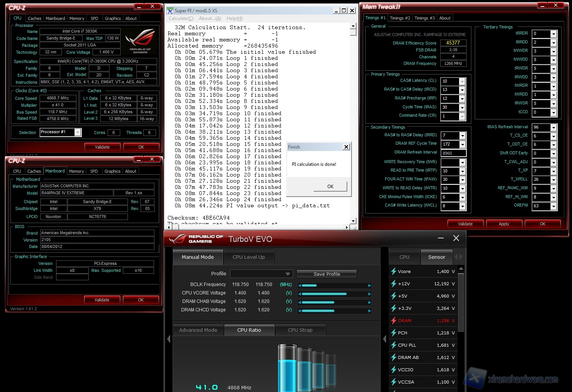Open the Calculate menu in Super PI
Screen dimensions: 572x392
181,18
